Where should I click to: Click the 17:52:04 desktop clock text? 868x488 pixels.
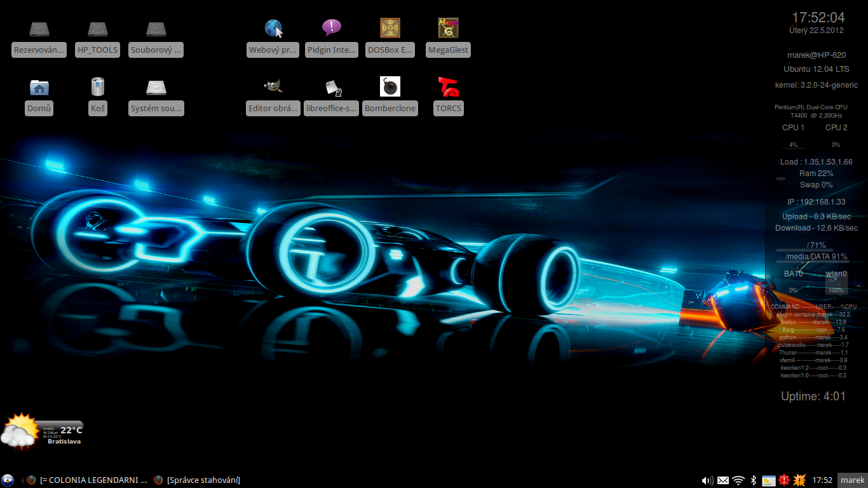(x=818, y=17)
